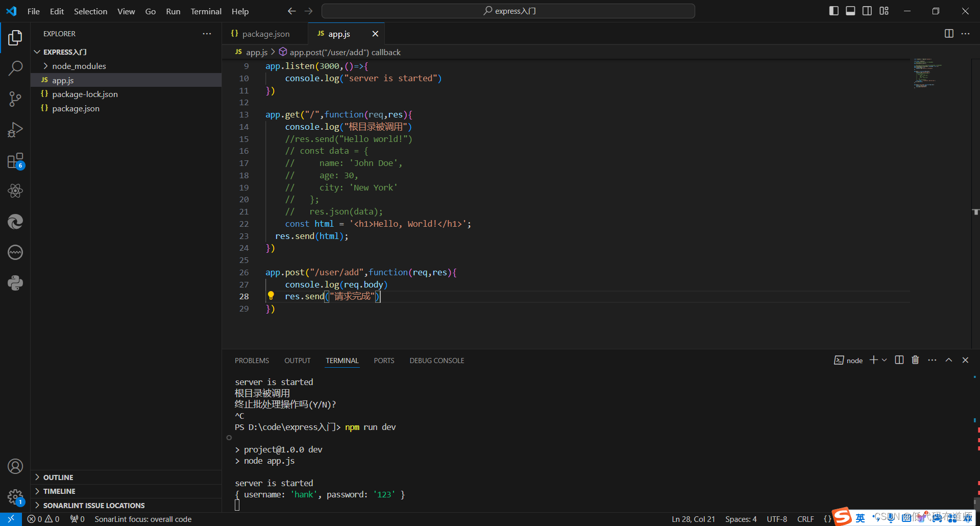This screenshot has height=526, width=980.
Task: Toggle secondary side bar visibility
Action: 867,11
